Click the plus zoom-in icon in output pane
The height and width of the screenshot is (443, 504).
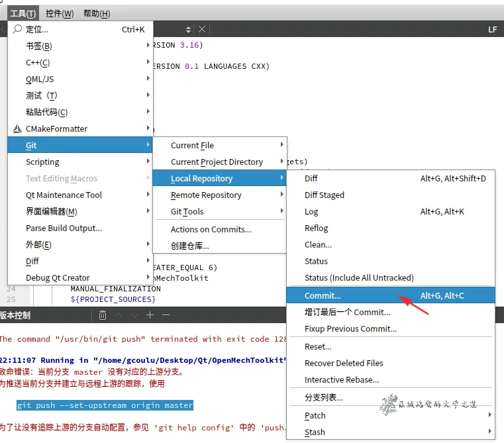pyautogui.click(x=150, y=315)
